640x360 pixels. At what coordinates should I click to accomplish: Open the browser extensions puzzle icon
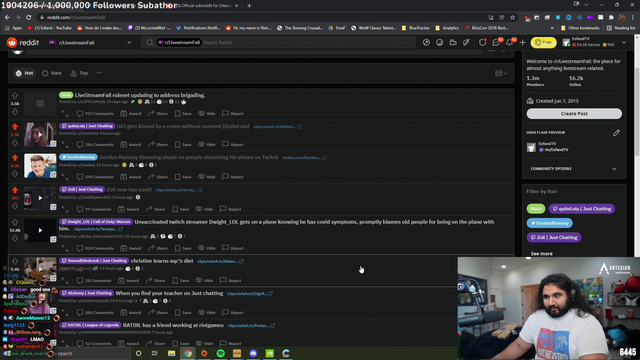pos(611,17)
